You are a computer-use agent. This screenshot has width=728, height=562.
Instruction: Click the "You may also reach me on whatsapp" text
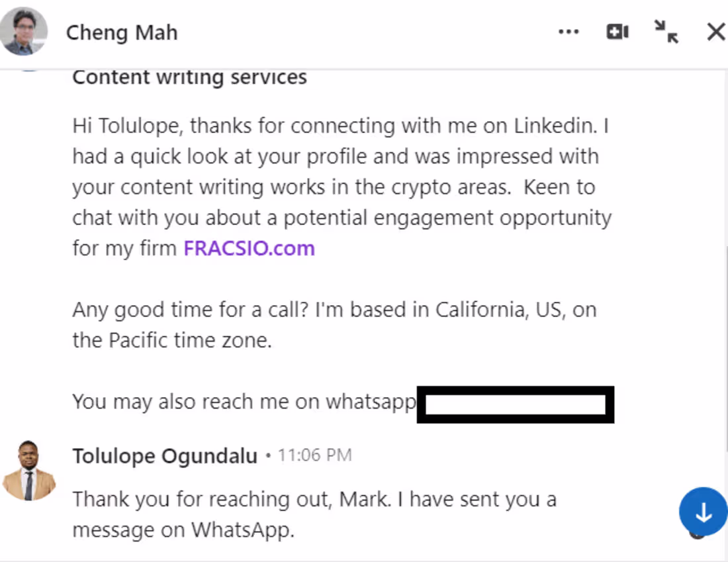(244, 402)
